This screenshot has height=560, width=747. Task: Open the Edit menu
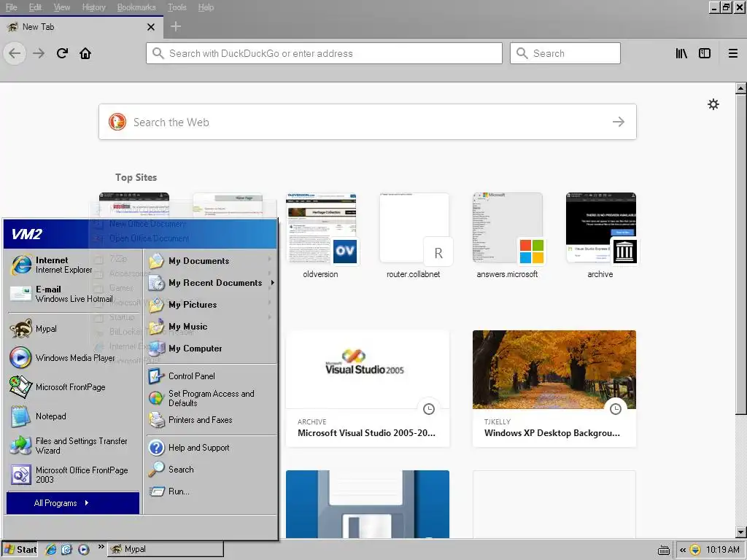tap(35, 7)
